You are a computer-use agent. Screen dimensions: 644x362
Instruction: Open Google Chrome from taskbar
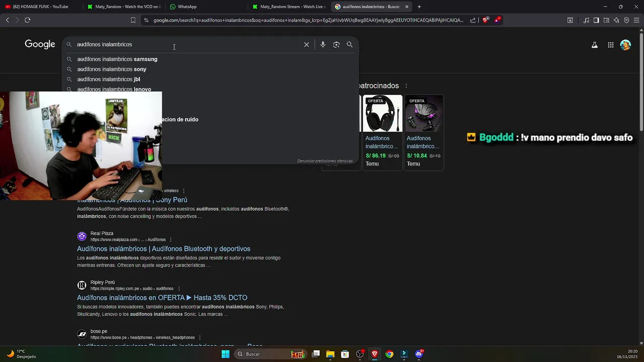coord(389,354)
